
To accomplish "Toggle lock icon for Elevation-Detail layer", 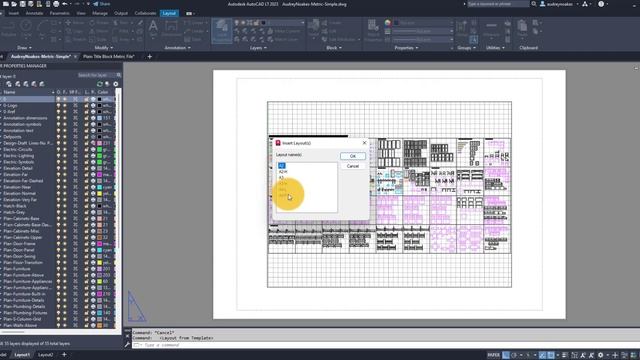I will [86, 168].
